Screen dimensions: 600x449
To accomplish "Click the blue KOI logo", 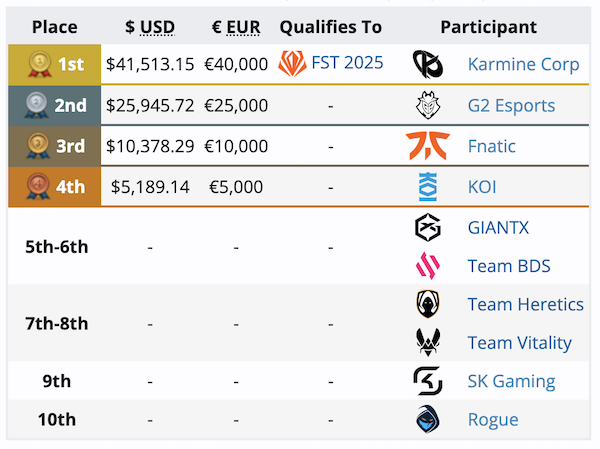I will (x=428, y=187).
